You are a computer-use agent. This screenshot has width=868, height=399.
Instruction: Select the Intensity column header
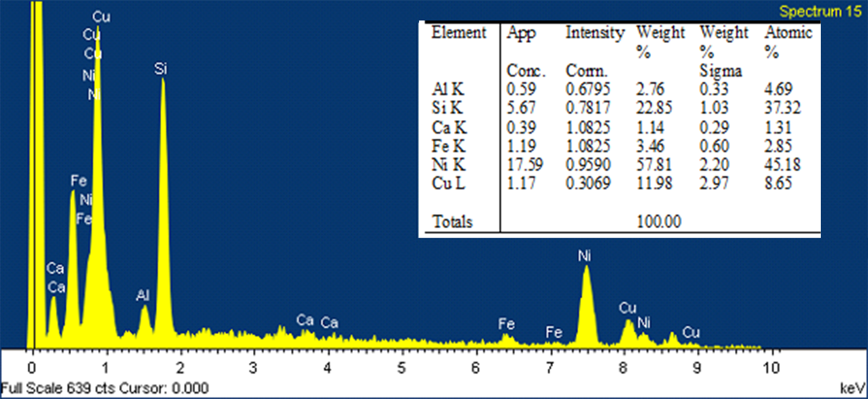click(x=595, y=33)
